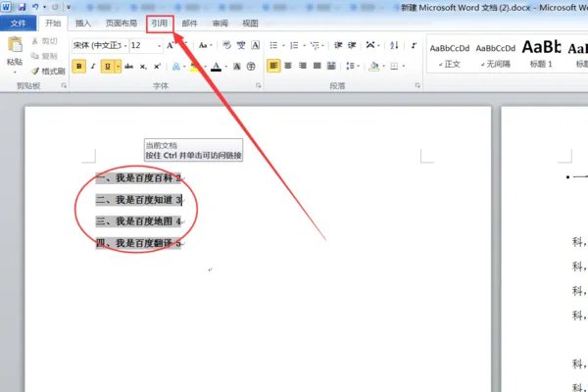This screenshot has width=588, height=392.
Task: Open the underline style dropdown arrow
Action: click(118, 67)
